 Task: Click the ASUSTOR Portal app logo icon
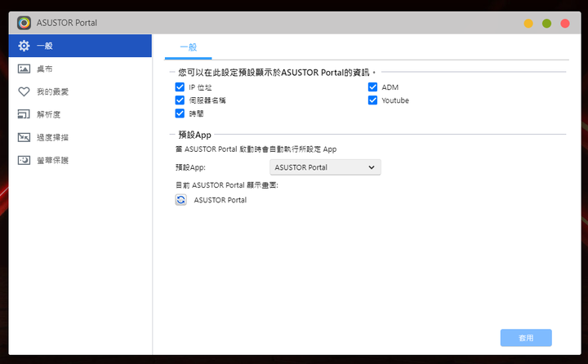[24, 23]
